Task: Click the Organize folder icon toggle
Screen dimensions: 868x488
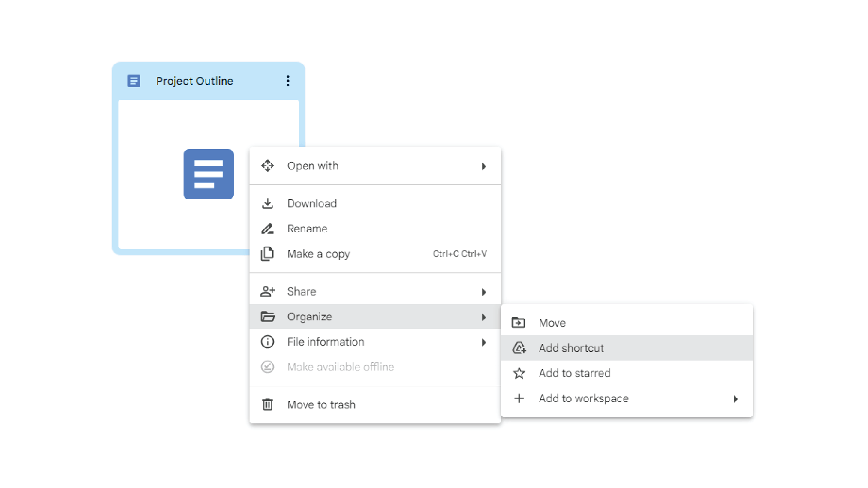Action: (268, 316)
